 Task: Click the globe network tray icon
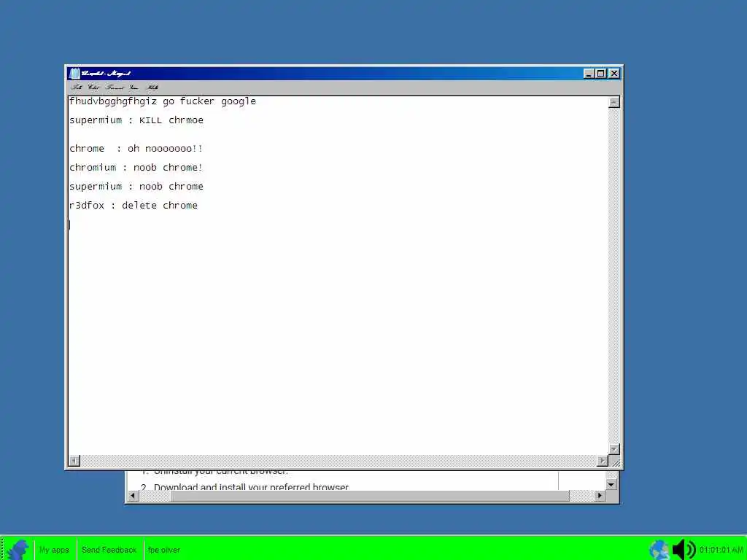click(x=659, y=550)
